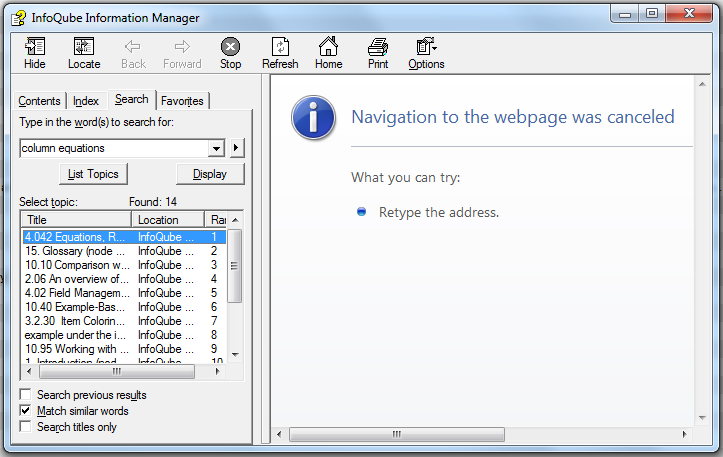Click content pane scroll right arrow
Screen dimensions: 723x457
(x=684, y=434)
